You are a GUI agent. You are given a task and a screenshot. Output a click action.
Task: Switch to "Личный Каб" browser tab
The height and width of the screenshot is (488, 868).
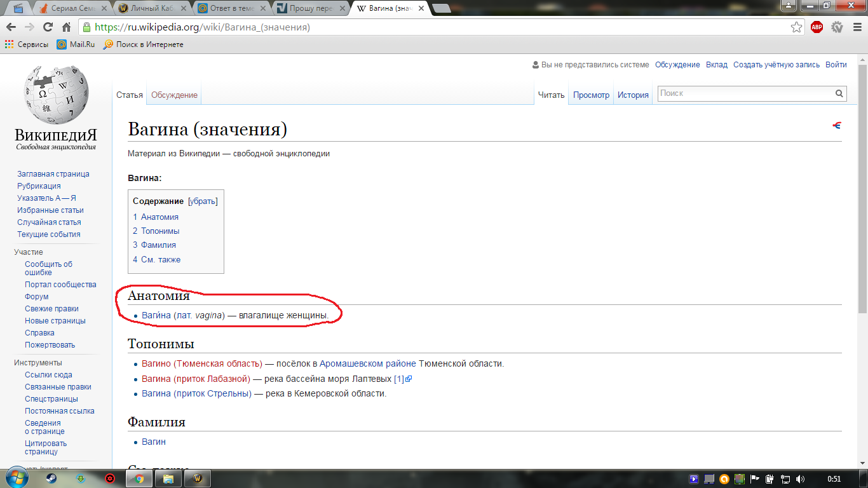151,8
